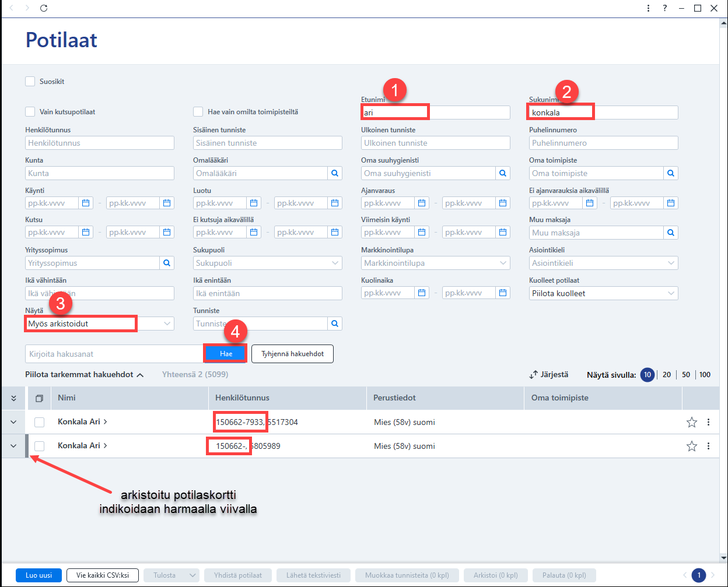
Task: Show 100 results per page
Action: [705, 375]
